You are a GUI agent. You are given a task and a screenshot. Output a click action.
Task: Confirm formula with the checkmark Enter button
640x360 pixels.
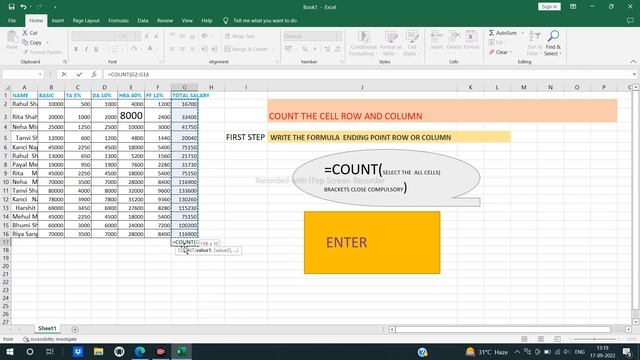[x=79, y=74]
